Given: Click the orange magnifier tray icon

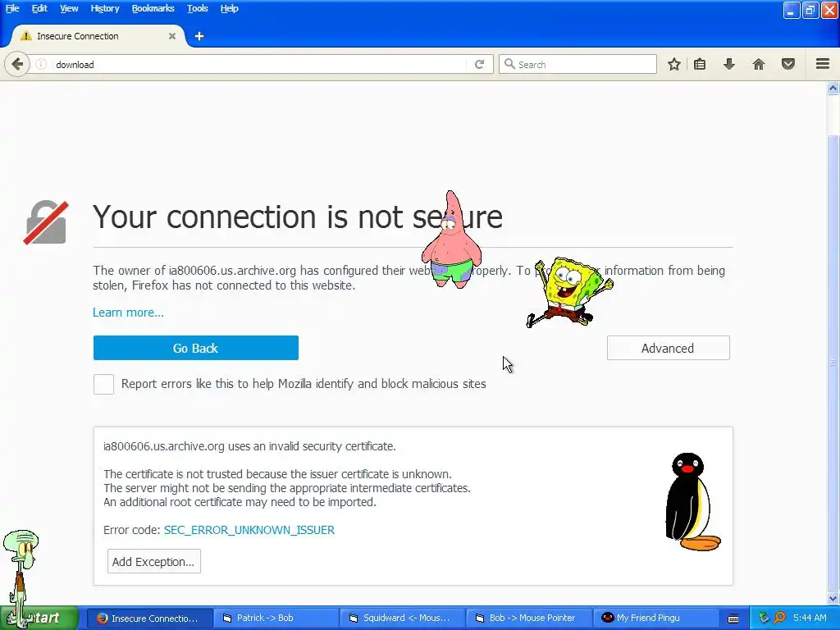Looking at the screenshot, I should pos(779,618).
